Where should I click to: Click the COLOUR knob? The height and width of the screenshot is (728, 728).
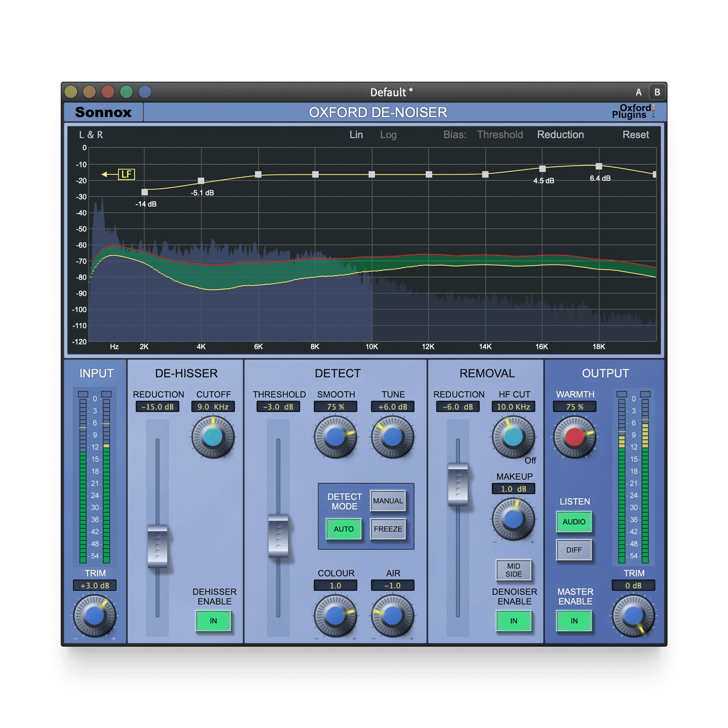(335, 616)
